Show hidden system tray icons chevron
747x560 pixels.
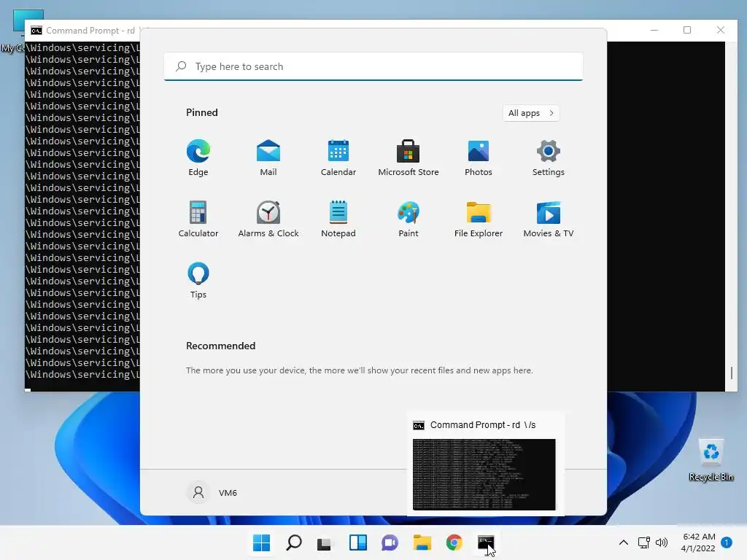pyautogui.click(x=623, y=542)
